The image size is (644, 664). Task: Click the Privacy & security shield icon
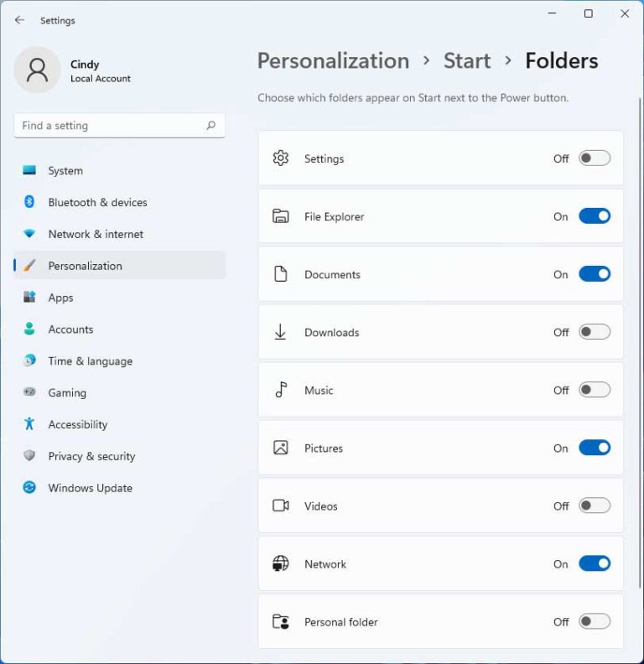click(x=29, y=455)
